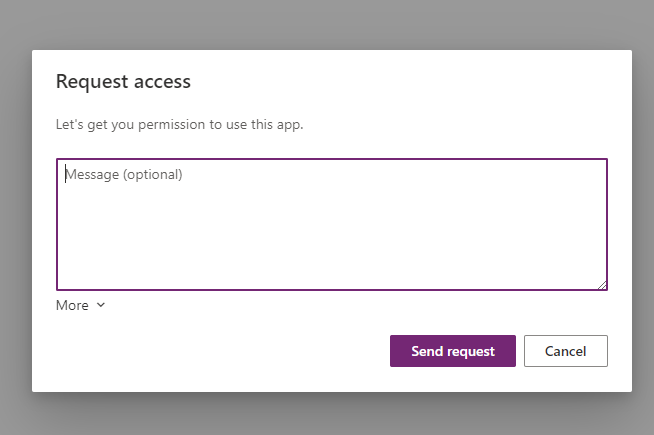Click the permission description text line
The width and height of the screenshot is (654, 435).
179,126
